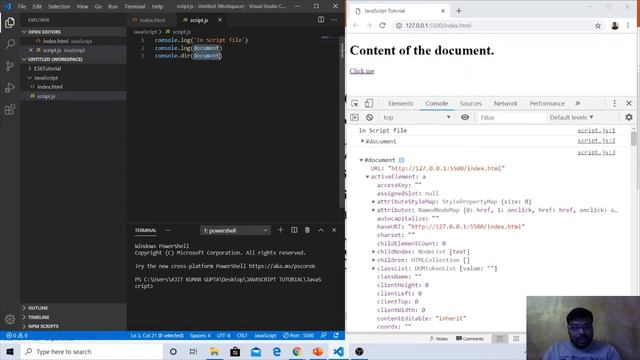Maximize terminal panel with the up chevron
Viewport: 640px width, 360px height.
tap(321, 230)
